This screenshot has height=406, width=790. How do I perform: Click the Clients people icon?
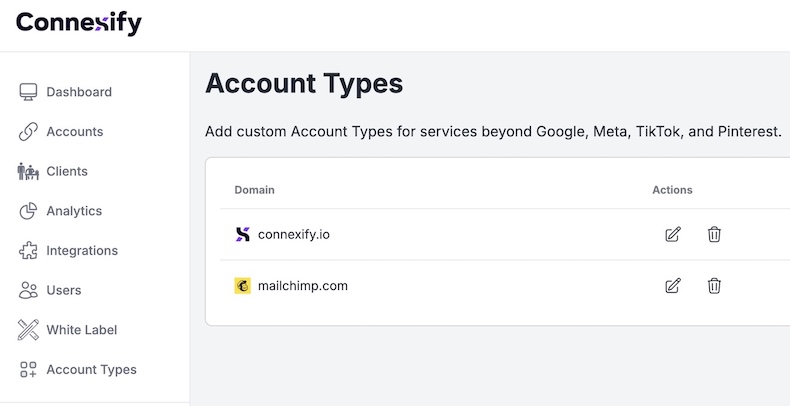[x=28, y=171]
